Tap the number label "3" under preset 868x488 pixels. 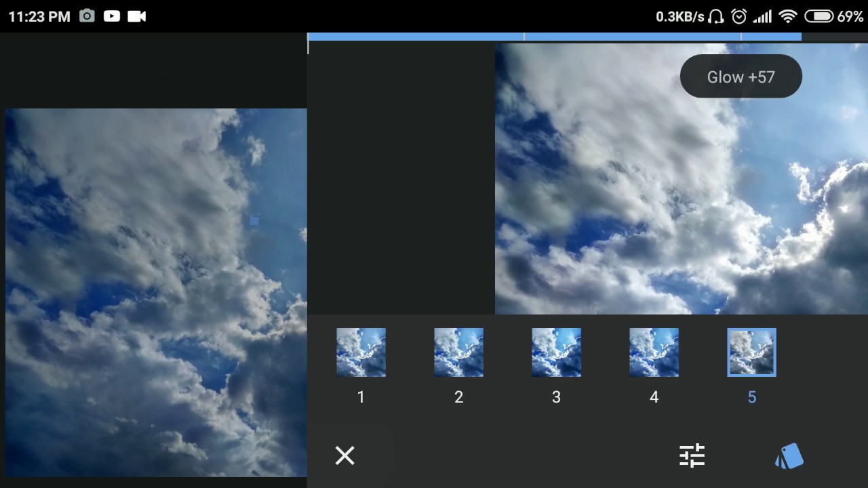[x=556, y=397]
